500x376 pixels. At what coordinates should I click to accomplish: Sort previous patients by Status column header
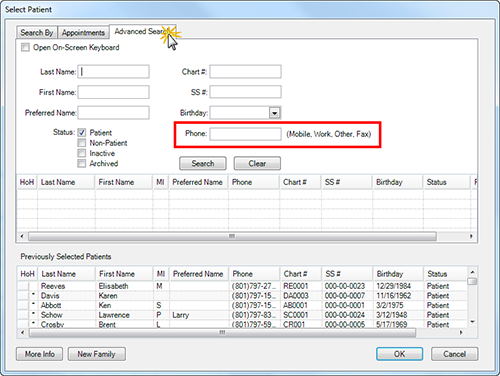[x=445, y=274]
